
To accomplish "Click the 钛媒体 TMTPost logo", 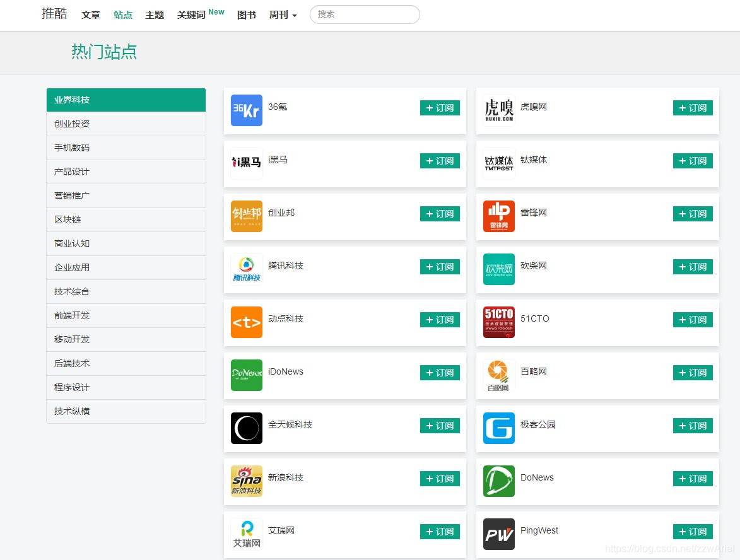I will [499, 163].
